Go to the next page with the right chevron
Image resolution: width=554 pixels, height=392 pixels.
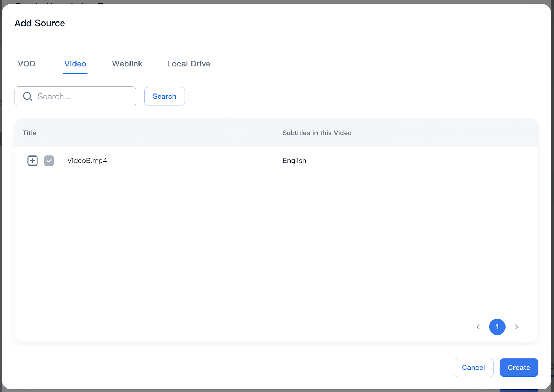tap(517, 327)
